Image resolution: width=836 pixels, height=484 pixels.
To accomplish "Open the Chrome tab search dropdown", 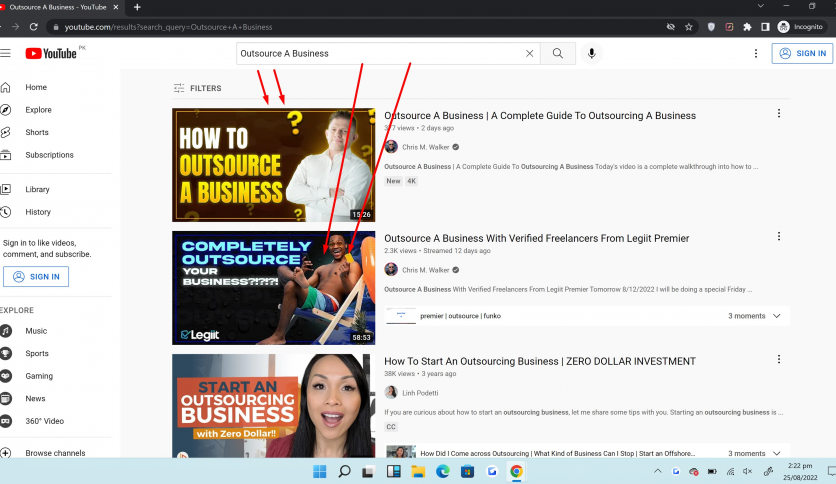I will [x=761, y=6].
